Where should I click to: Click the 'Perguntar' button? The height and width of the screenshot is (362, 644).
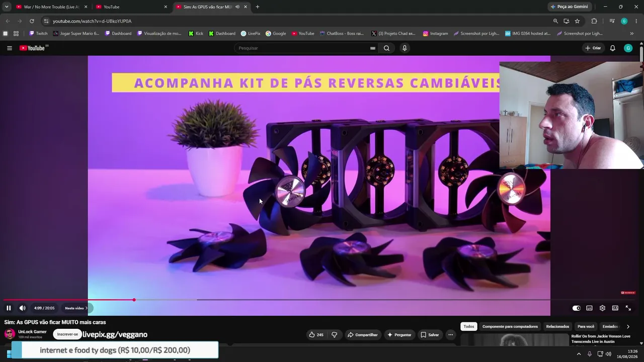click(399, 335)
